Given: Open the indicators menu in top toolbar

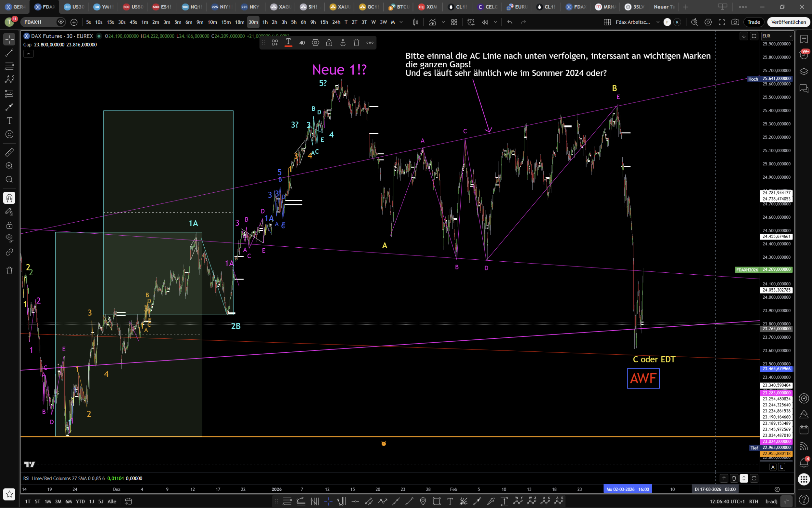Looking at the screenshot, I should [432, 22].
